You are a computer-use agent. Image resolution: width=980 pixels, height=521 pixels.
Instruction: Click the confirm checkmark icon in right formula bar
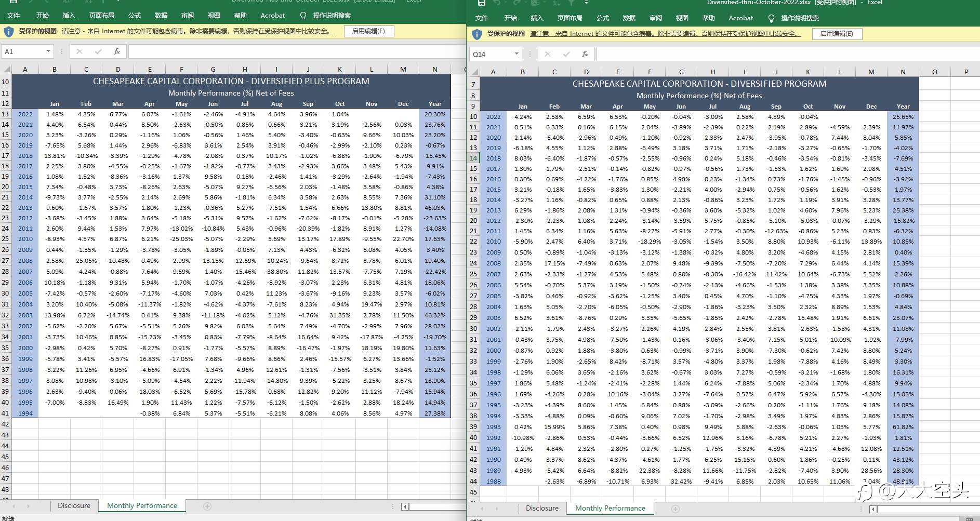point(566,54)
